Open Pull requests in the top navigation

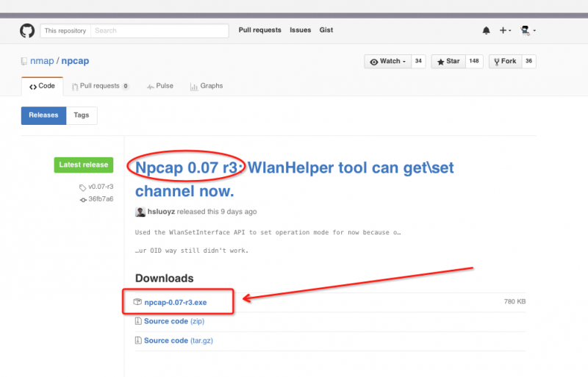[x=260, y=30]
